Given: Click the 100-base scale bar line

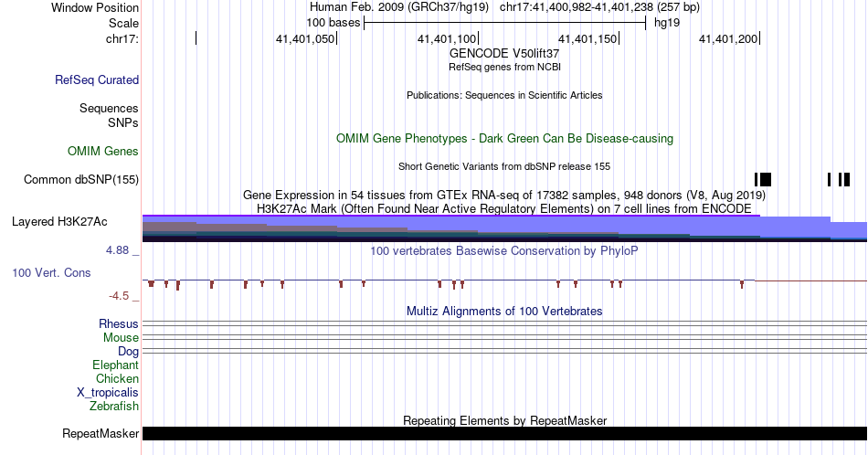Looking at the screenshot, I should coord(505,23).
